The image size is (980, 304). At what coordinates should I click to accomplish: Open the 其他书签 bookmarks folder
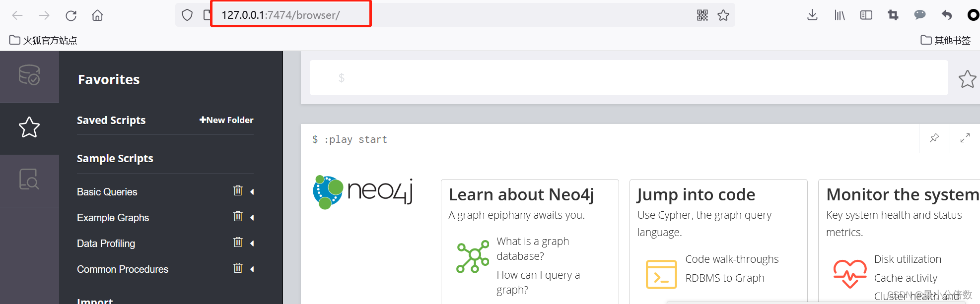coord(945,40)
